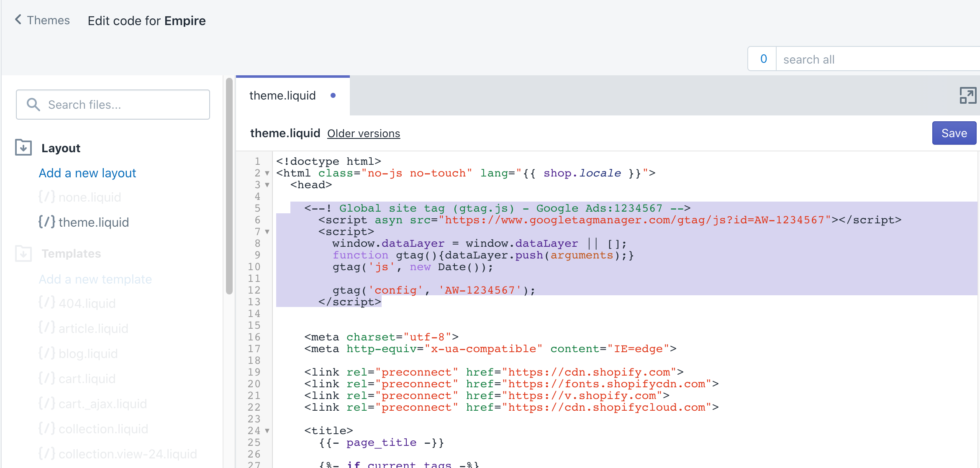Click the window.dataLayer line
980x468 pixels.
480,243
